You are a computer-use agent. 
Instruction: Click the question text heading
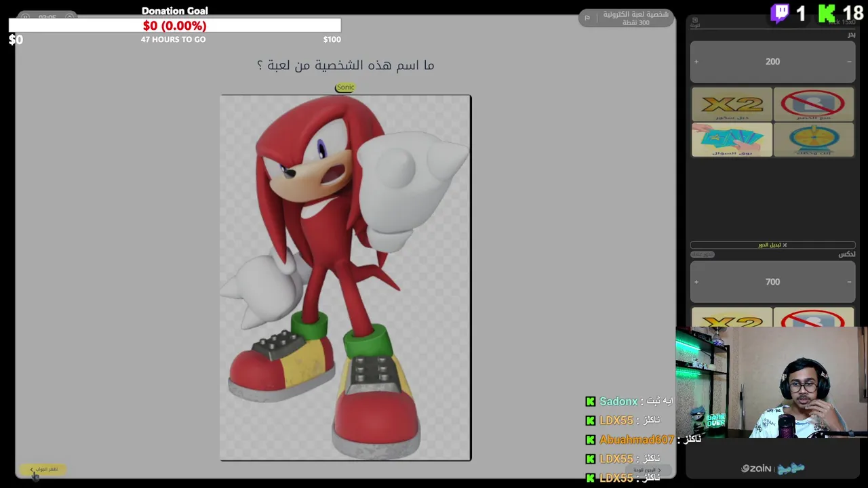(345, 65)
